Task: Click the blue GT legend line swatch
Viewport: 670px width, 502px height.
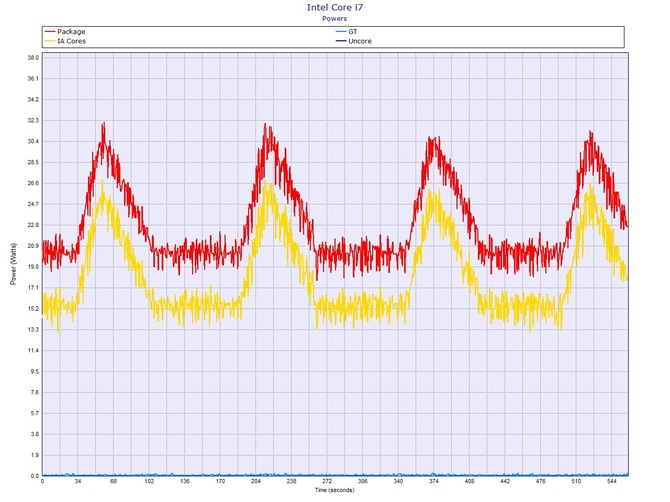Action: click(x=340, y=31)
